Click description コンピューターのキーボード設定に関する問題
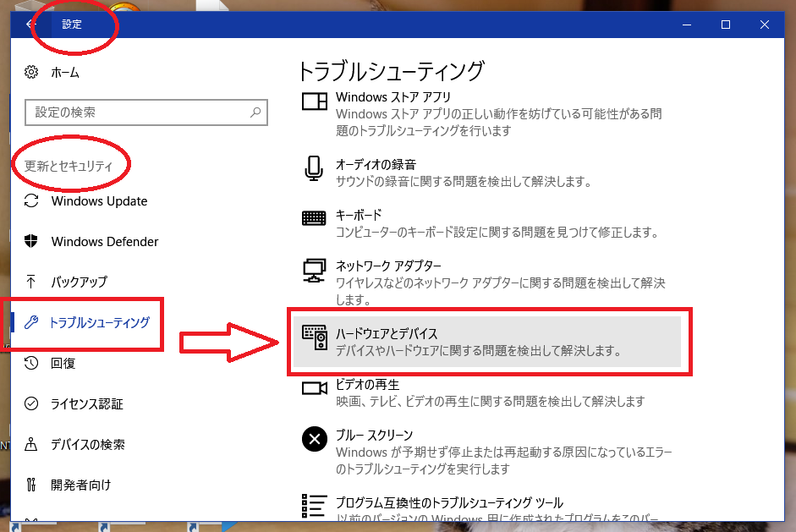 point(497,232)
